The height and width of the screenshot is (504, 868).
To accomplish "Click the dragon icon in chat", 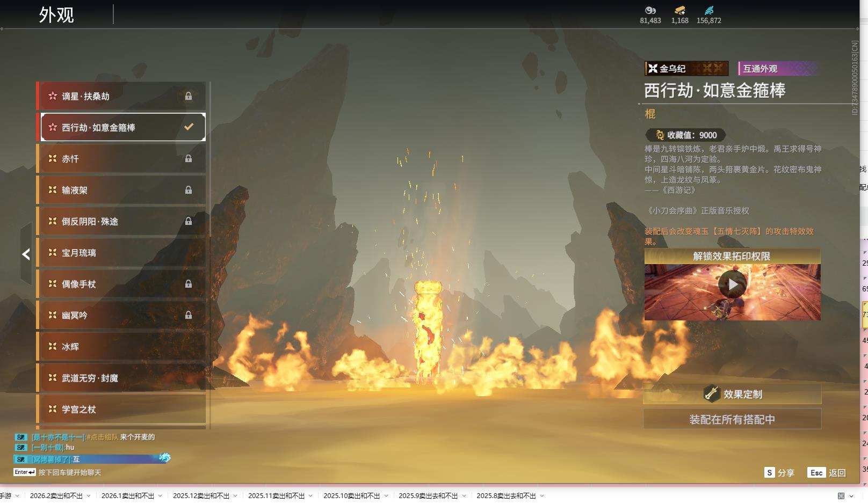I will point(164,458).
